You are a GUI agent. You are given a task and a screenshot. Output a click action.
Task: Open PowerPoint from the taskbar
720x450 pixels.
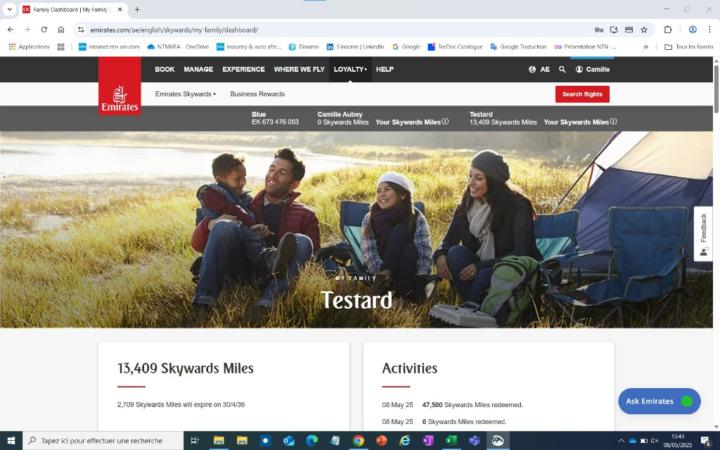(382, 441)
